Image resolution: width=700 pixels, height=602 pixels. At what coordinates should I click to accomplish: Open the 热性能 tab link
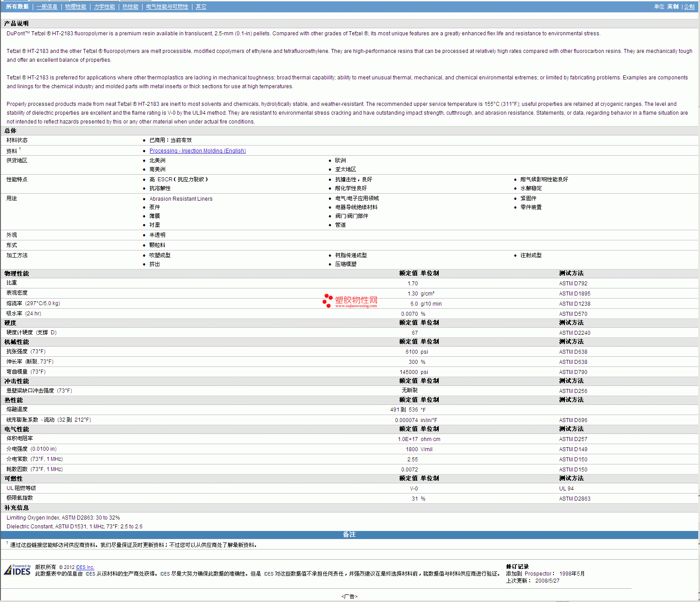pyautogui.click(x=130, y=7)
